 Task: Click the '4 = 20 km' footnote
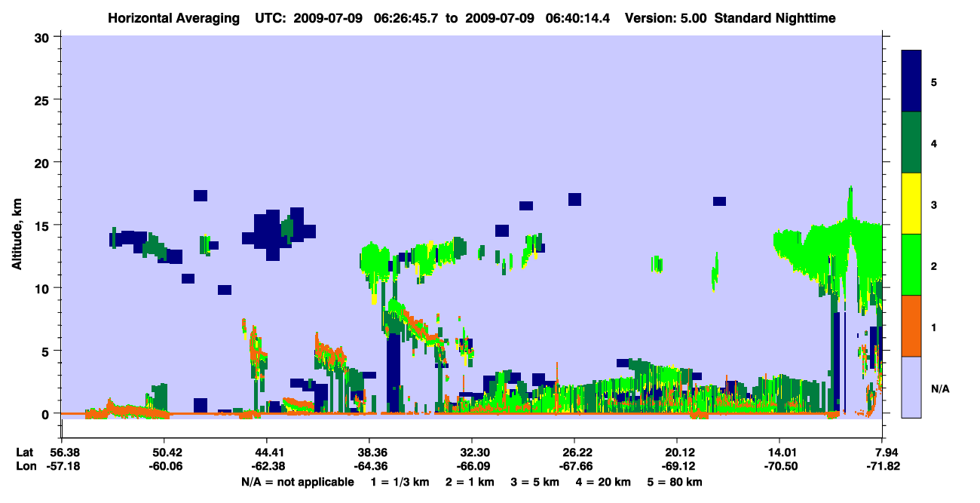pos(602,482)
